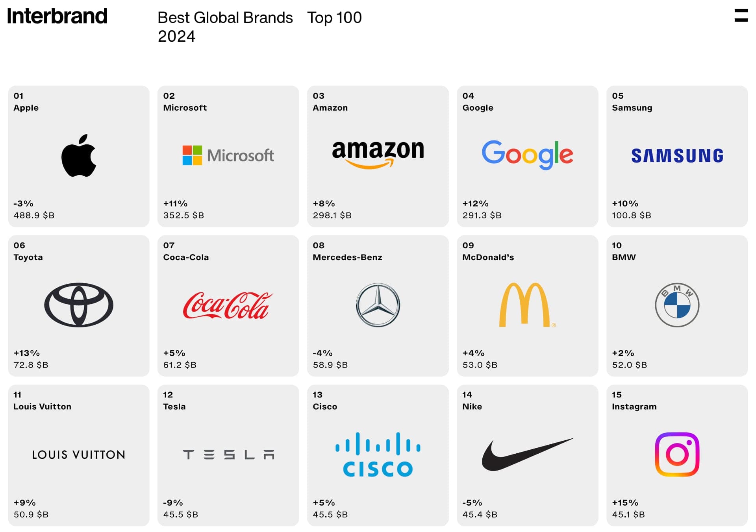Click the Google logo

pyautogui.click(x=527, y=155)
